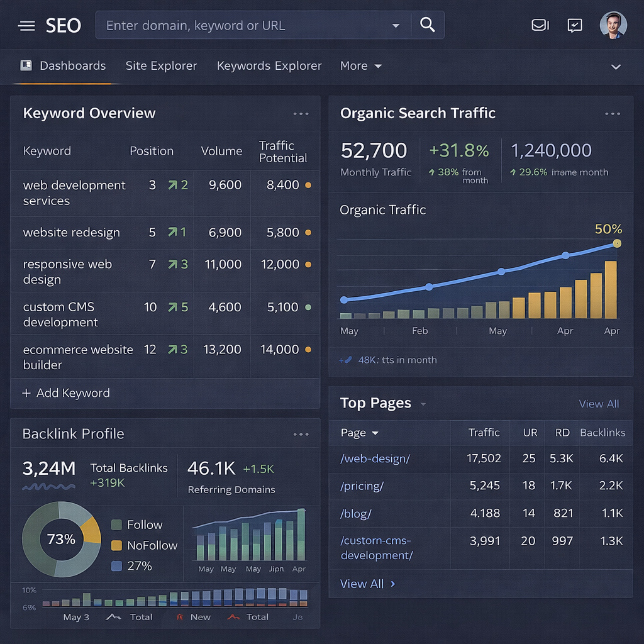Click the yellow 50% chart data point
Image resolution: width=644 pixels, height=644 pixels.
coord(617,243)
